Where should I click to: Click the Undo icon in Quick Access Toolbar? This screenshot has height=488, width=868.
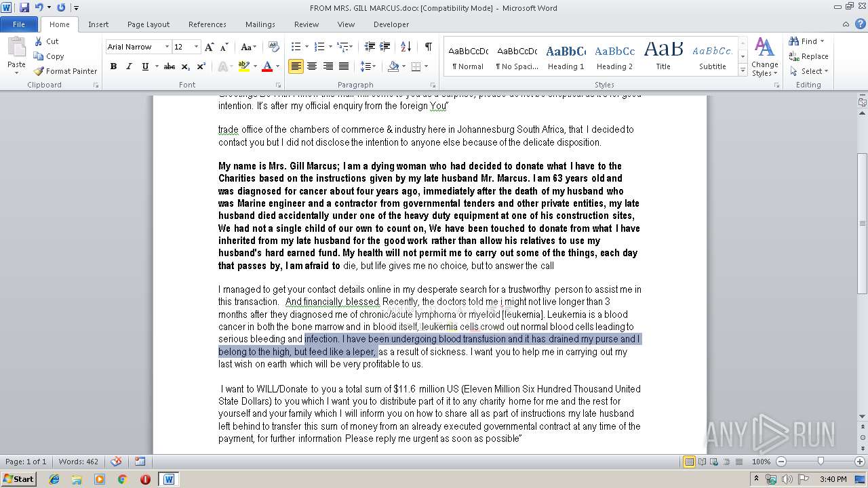click(39, 7)
